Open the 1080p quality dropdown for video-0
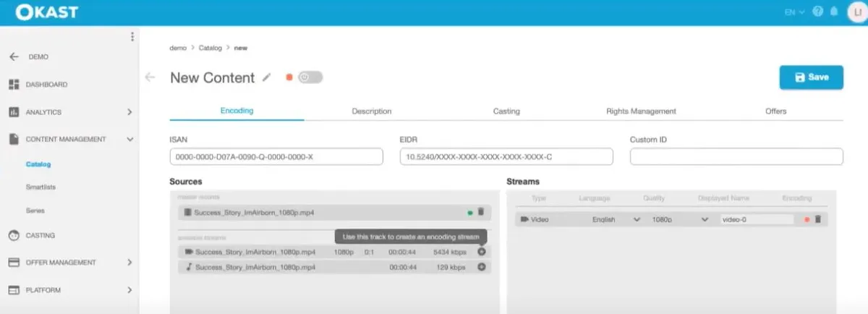The width and height of the screenshot is (868, 314). 679,219
